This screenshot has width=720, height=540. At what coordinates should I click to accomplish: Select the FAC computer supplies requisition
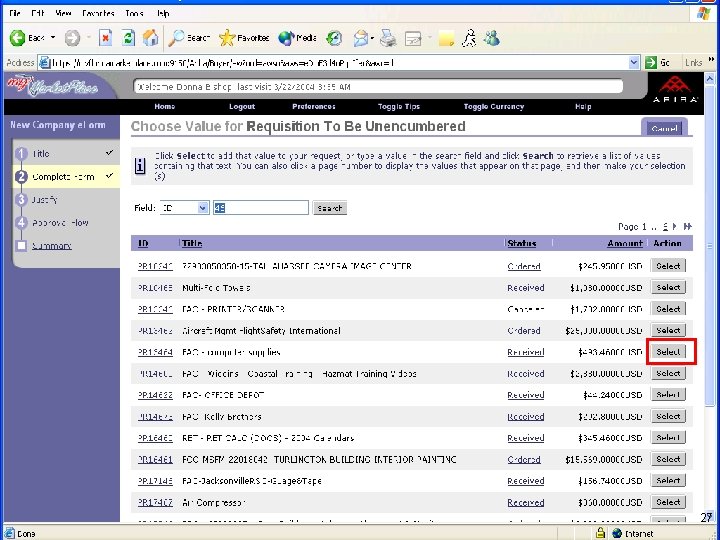(668, 352)
